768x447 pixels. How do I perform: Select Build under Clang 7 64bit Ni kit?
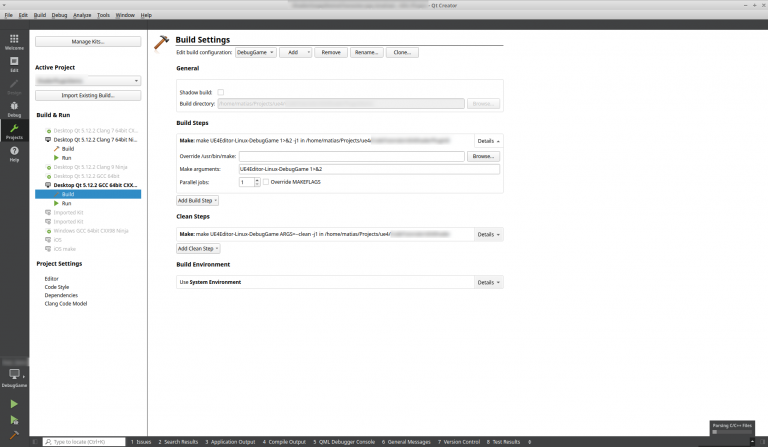tap(68, 149)
